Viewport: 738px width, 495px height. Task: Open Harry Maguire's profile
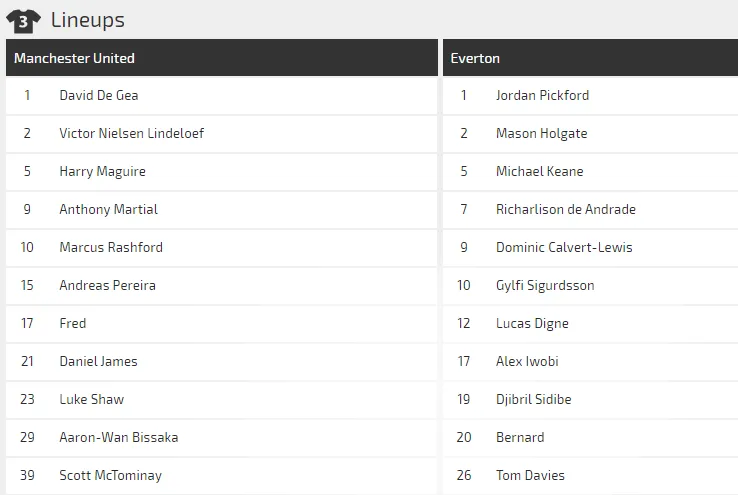(102, 172)
